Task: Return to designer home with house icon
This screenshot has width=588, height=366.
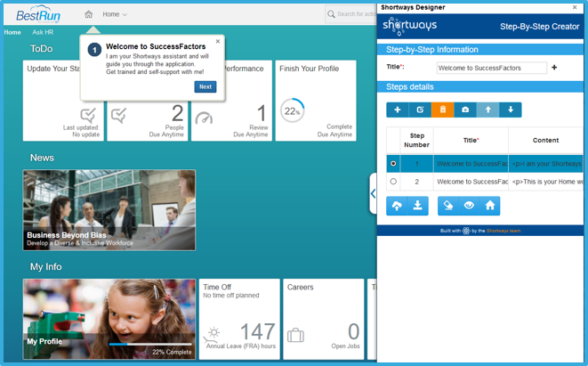Action: tap(490, 206)
